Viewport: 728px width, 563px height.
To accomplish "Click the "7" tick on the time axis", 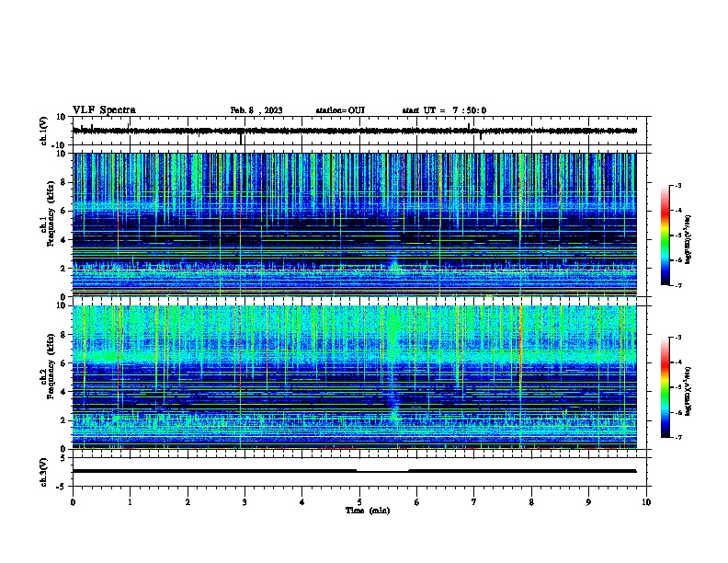I will 474,502.
